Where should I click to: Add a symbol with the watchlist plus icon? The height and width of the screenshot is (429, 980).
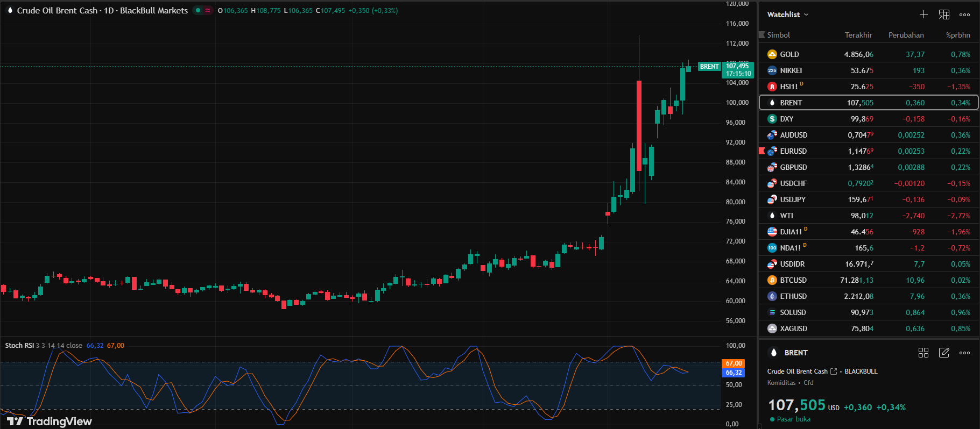coord(923,15)
